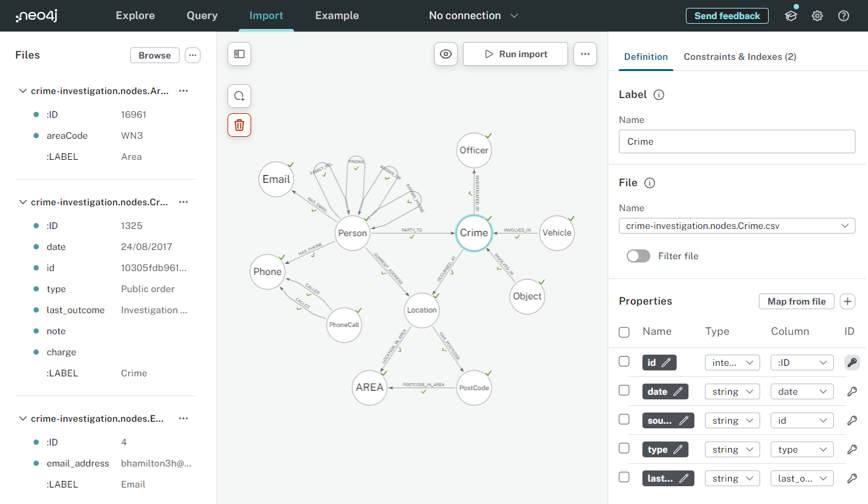Screen dimensions: 868x504
Task: Click inside the Label Name field showing Crime
Action: (x=736, y=141)
